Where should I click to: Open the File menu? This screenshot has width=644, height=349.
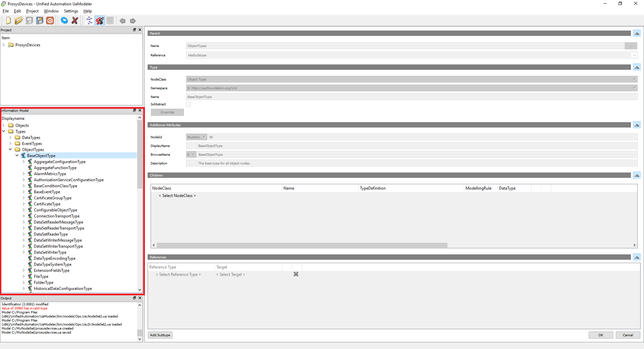tap(6, 11)
